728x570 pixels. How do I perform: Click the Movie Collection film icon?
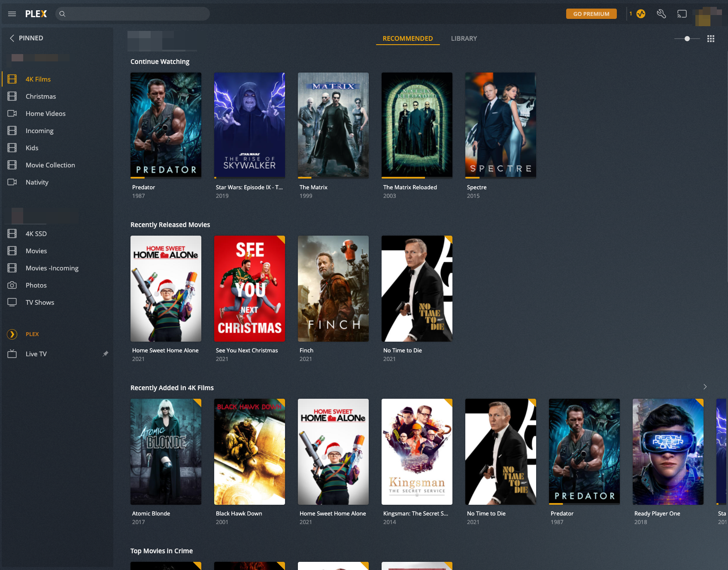pyautogui.click(x=12, y=165)
